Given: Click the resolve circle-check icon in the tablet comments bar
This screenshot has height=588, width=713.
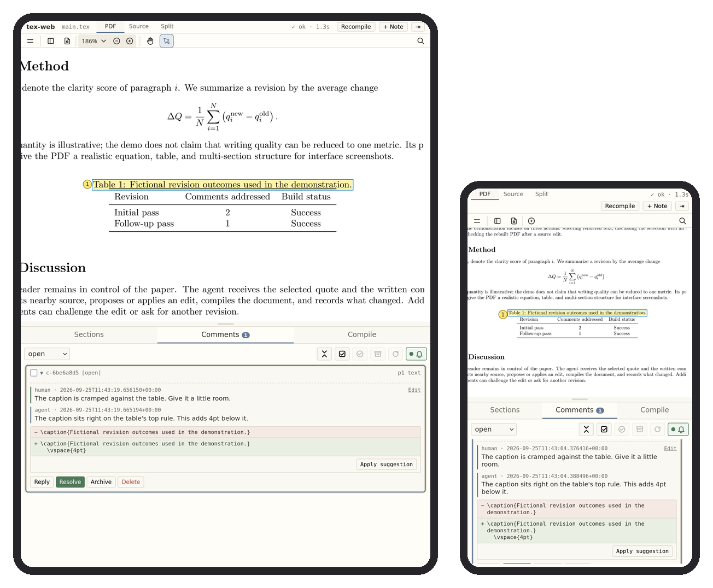Looking at the screenshot, I should click(360, 354).
